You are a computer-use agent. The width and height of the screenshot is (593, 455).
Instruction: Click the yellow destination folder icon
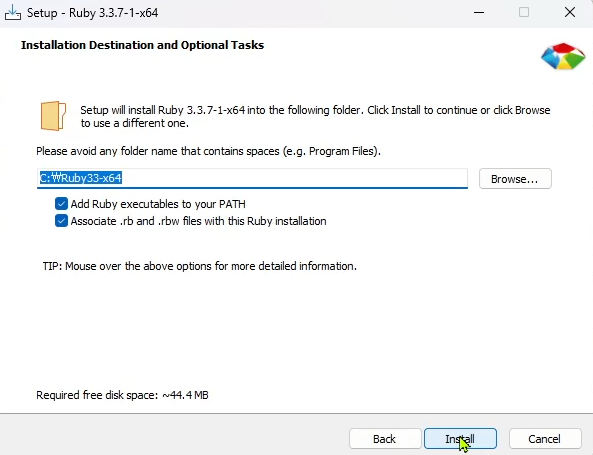pyautogui.click(x=53, y=116)
